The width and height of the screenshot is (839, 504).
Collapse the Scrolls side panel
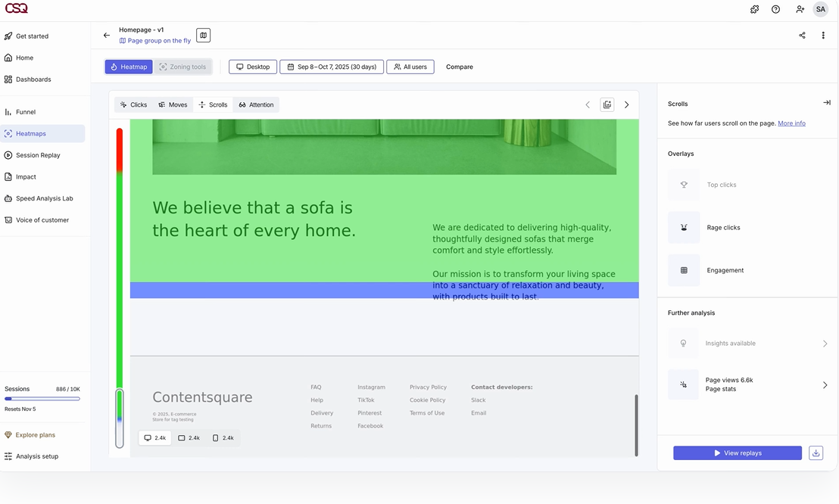[x=826, y=103]
